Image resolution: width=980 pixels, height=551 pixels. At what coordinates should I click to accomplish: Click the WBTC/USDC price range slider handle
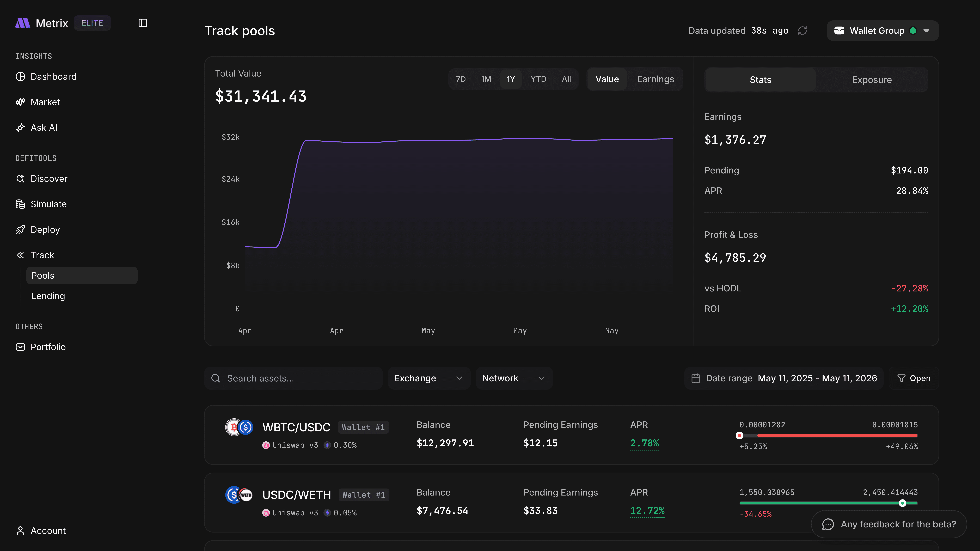point(739,436)
